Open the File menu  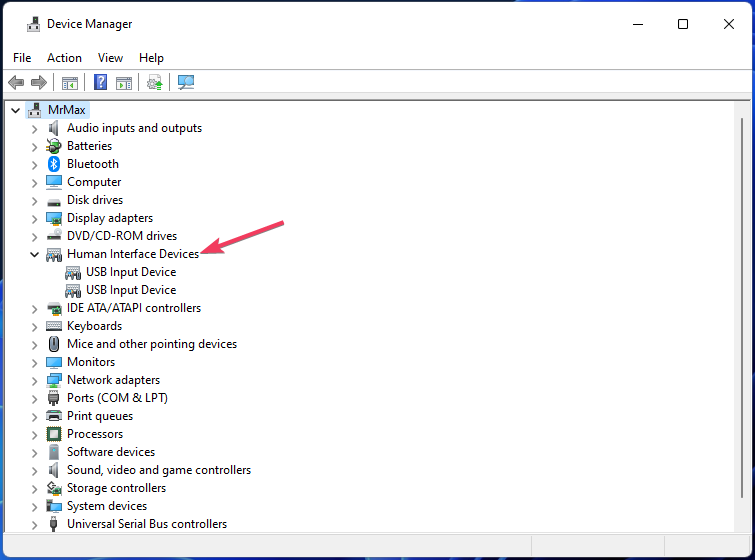point(22,58)
